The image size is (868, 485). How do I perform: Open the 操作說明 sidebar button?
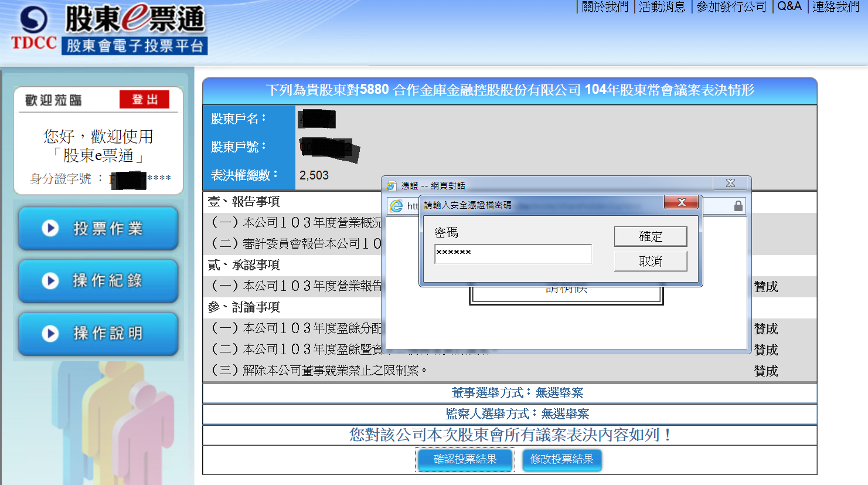98,334
